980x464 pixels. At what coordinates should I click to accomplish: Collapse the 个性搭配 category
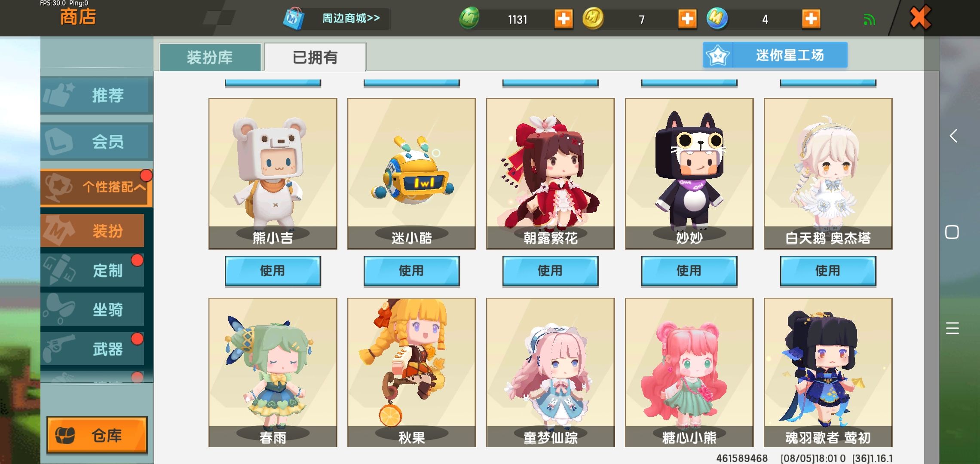96,187
